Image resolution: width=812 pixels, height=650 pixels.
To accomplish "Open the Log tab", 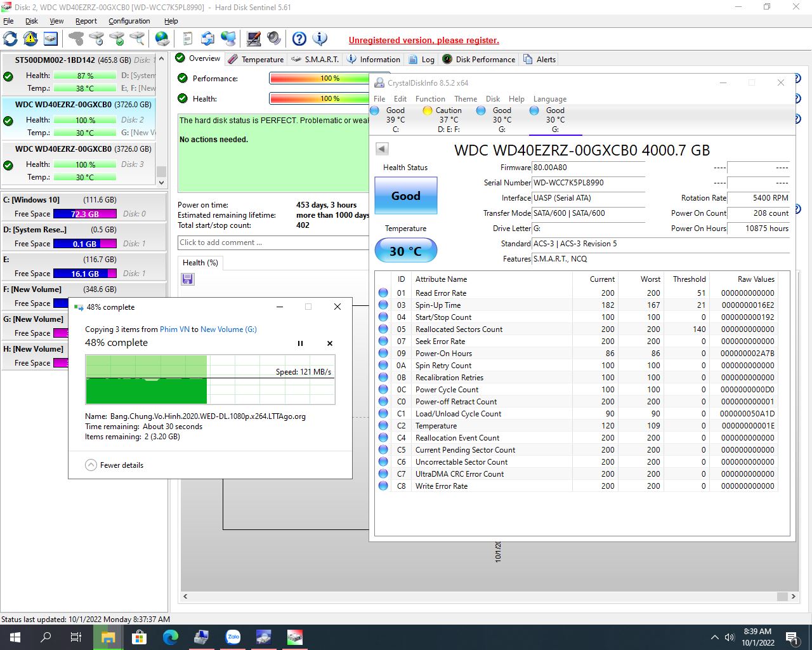I will tap(422, 59).
